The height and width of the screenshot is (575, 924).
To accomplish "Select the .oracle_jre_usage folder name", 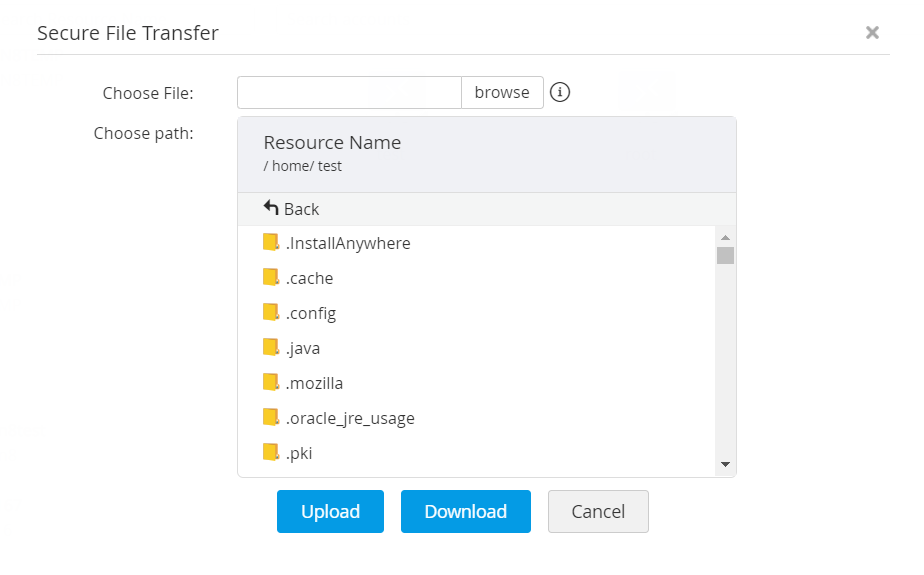I will coord(350,418).
